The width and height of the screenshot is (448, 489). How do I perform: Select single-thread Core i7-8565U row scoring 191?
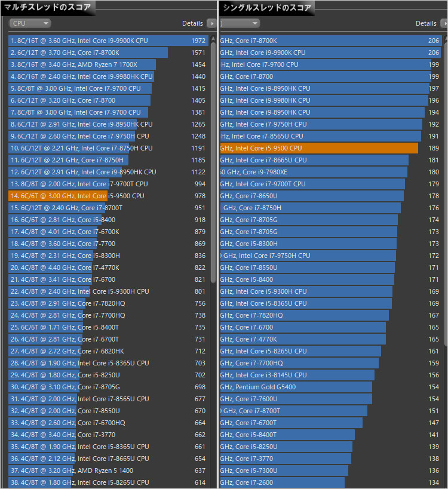(331, 136)
